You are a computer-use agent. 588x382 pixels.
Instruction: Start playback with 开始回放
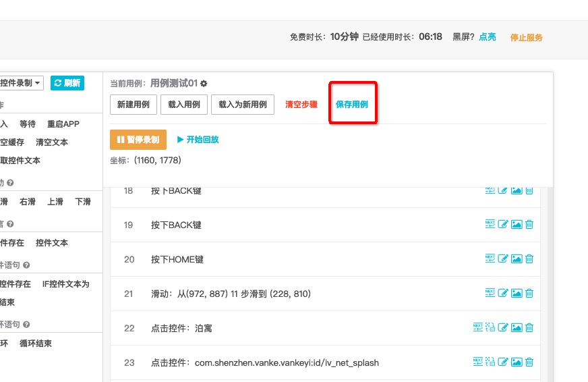coord(198,140)
